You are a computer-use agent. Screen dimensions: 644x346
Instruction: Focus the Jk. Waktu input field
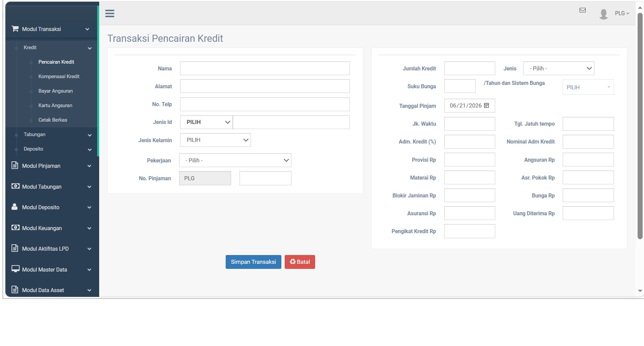pyautogui.click(x=470, y=124)
